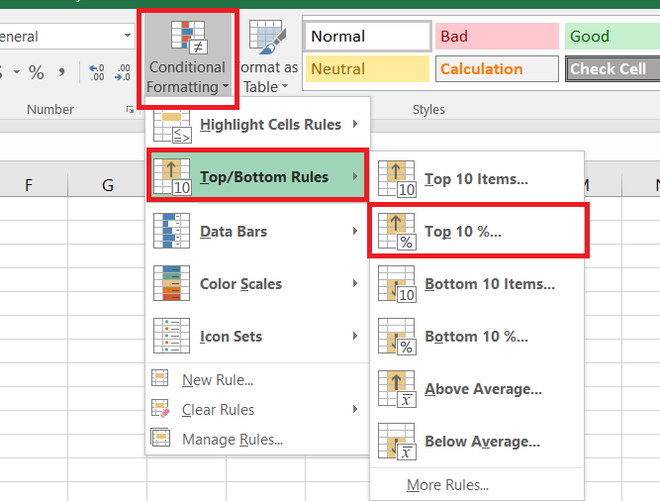Click the Increase Decimal icon
Screen dimensions: 660x501
pos(97,72)
